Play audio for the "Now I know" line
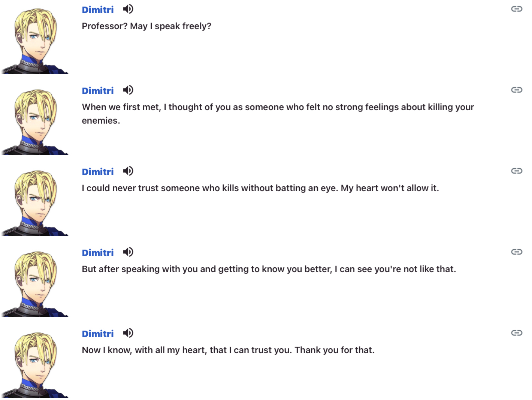The width and height of the screenshot is (532, 400). (x=128, y=333)
